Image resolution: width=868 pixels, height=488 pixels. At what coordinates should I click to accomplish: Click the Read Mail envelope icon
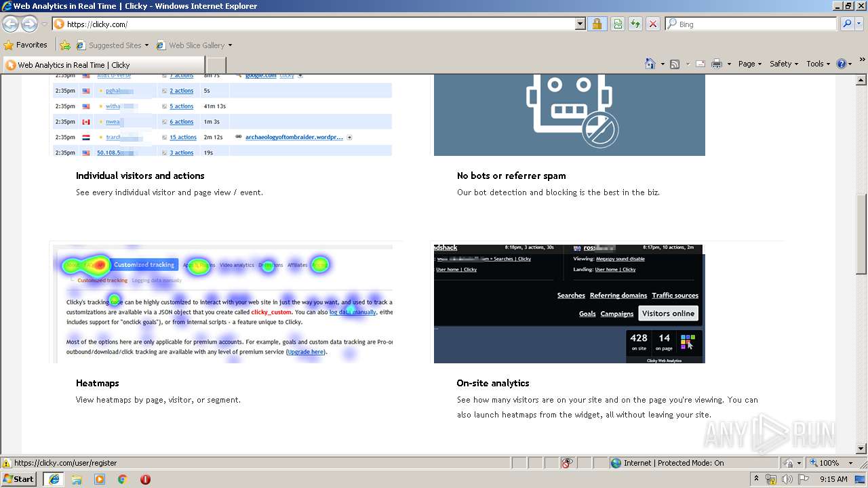pyautogui.click(x=701, y=64)
